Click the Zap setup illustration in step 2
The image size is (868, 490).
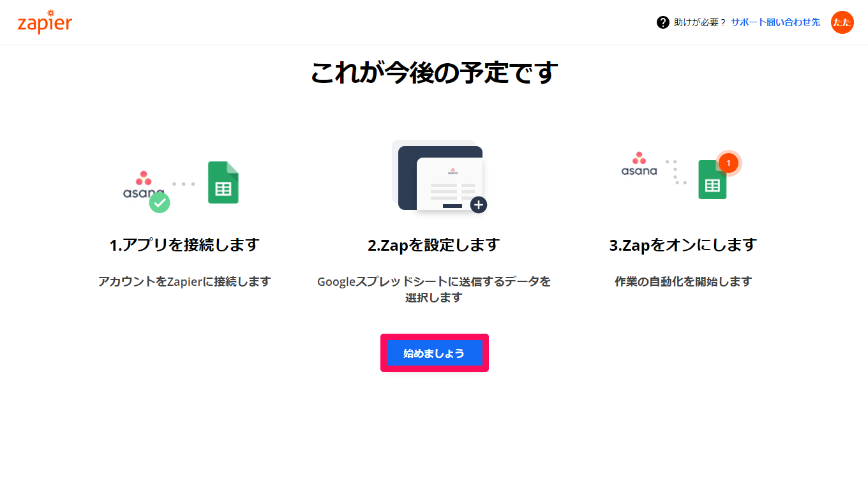coord(438,176)
